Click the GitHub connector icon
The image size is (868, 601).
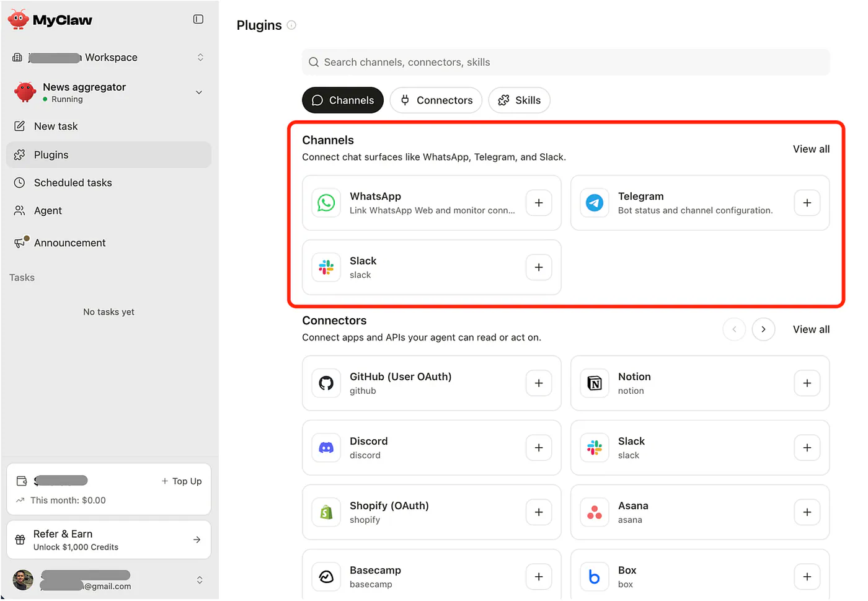[x=326, y=383]
